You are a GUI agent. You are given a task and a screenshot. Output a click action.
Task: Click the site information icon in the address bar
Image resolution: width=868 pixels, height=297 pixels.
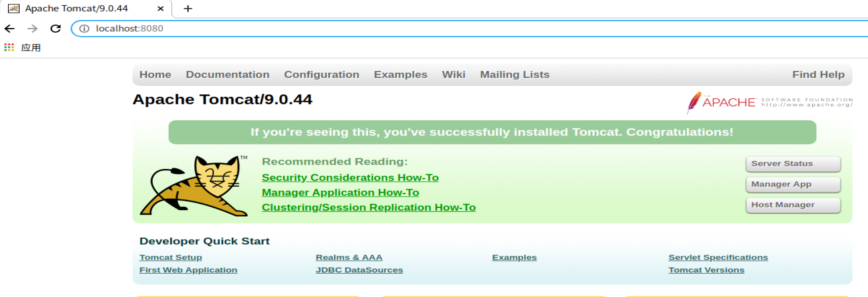coord(84,28)
